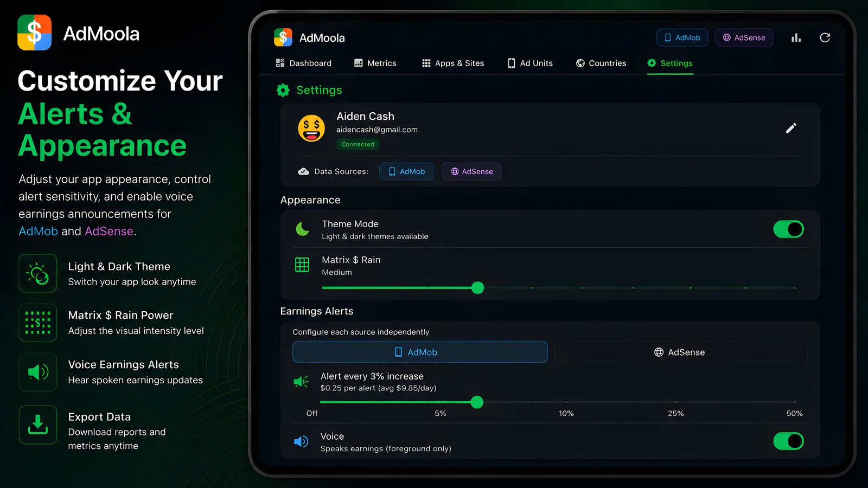Click the purple 'AdSense' word in the description
The height and width of the screenshot is (488, 868).
point(109,231)
